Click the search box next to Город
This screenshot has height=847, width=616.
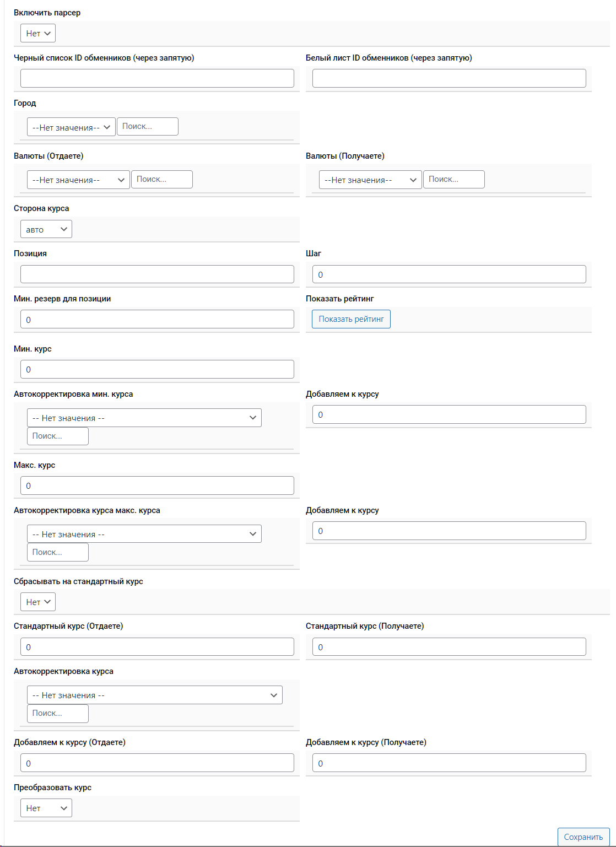[x=148, y=126]
